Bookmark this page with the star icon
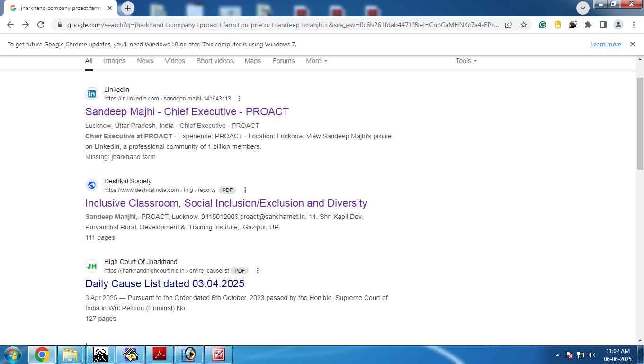The height and width of the screenshot is (364, 644). click(524, 25)
